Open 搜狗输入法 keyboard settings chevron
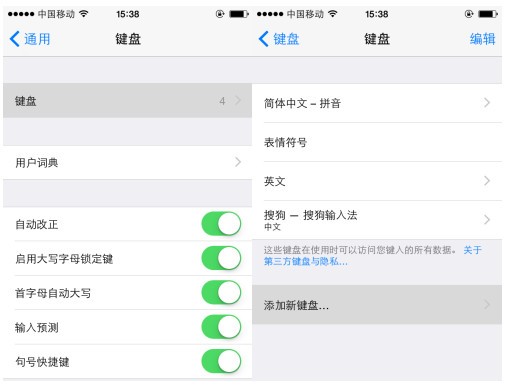 click(487, 220)
